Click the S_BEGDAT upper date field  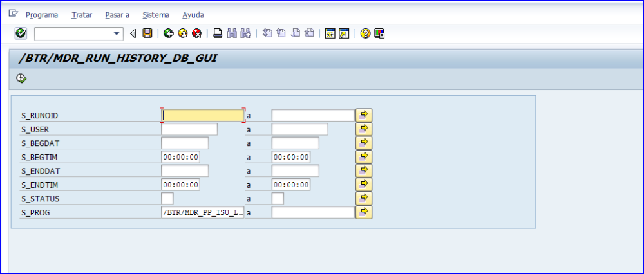click(296, 143)
